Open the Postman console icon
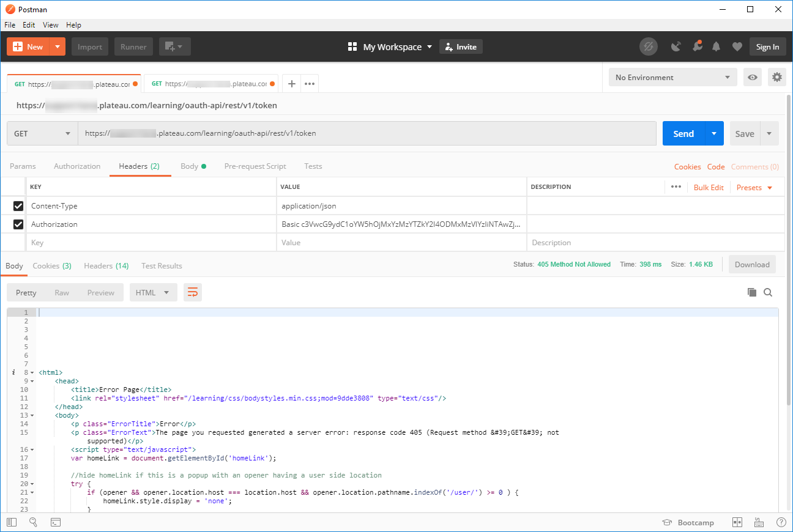793x532 pixels. [55, 522]
